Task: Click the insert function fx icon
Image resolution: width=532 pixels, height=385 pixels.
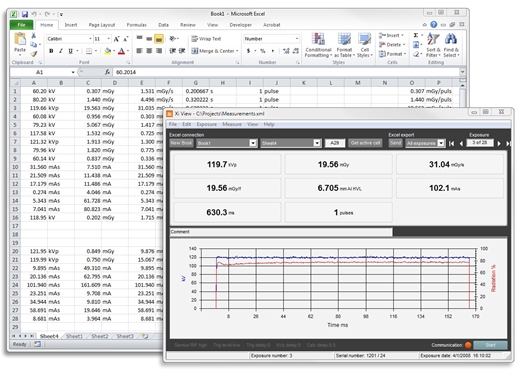Action: click(x=107, y=72)
